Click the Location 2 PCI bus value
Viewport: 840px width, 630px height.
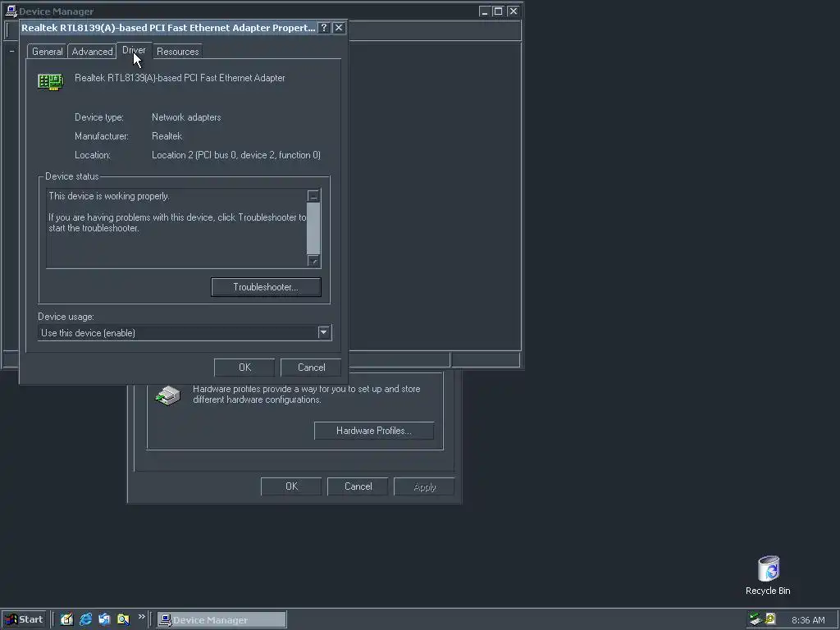[x=236, y=155]
